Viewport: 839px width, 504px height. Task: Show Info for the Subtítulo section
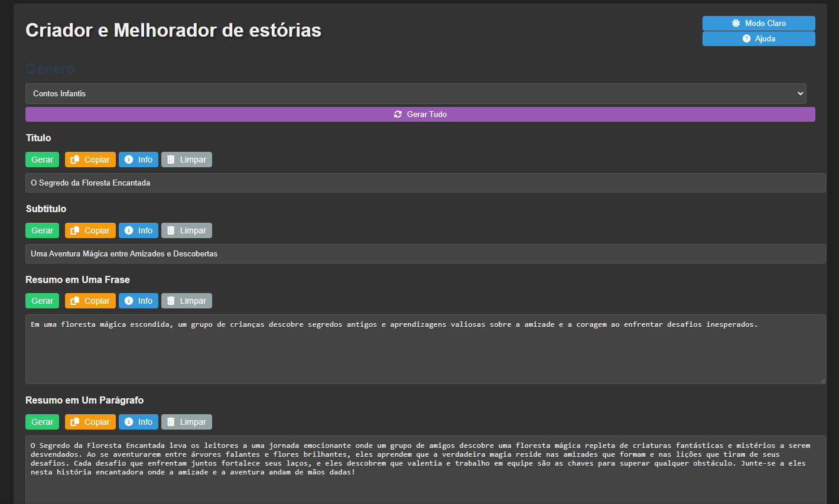click(138, 230)
